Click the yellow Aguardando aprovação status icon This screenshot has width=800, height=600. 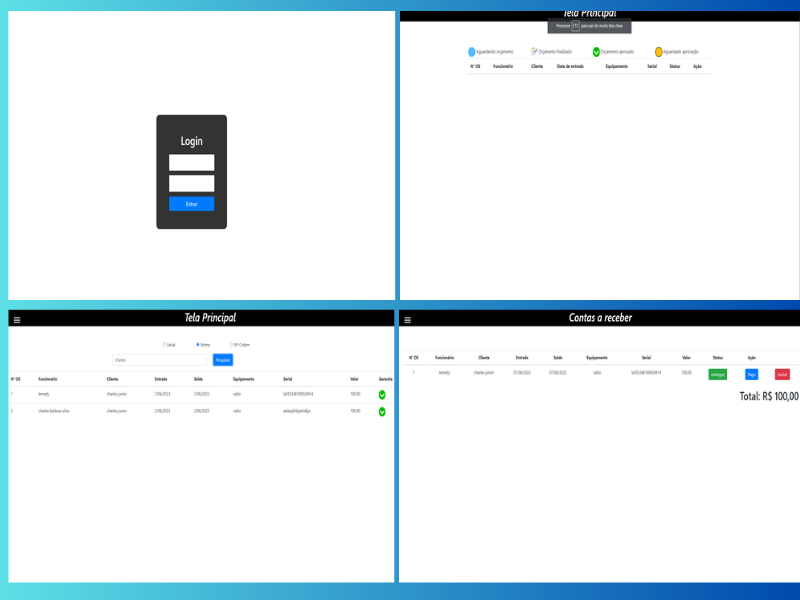click(x=659, y=52)
